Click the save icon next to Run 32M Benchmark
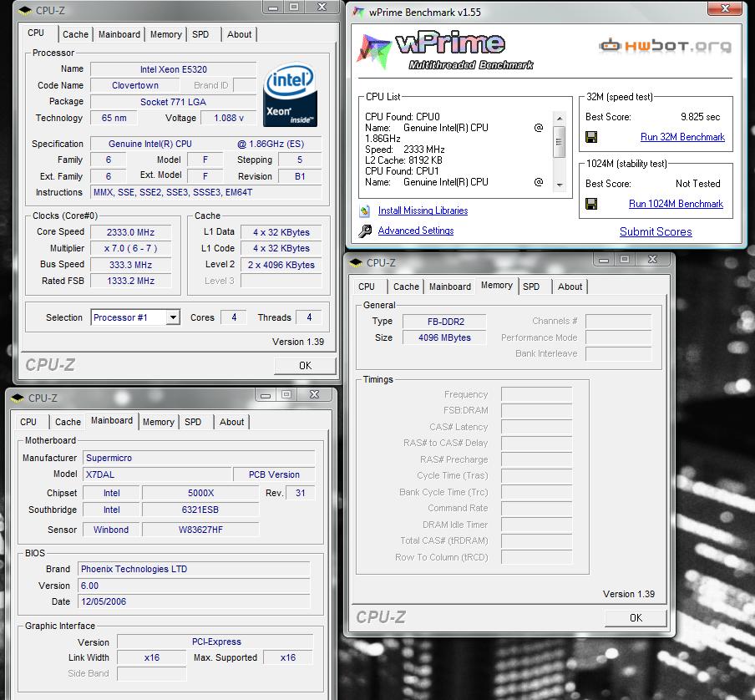755x700 pixels. tap(591, 137)
